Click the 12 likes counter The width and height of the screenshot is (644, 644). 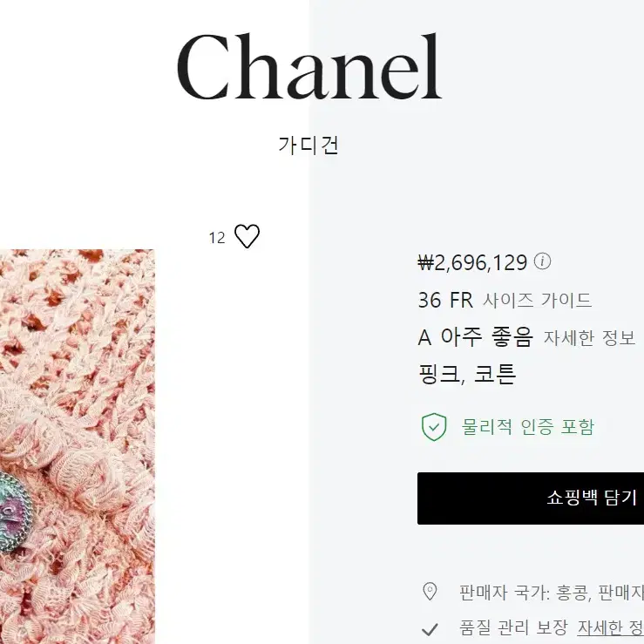point(217,238)
